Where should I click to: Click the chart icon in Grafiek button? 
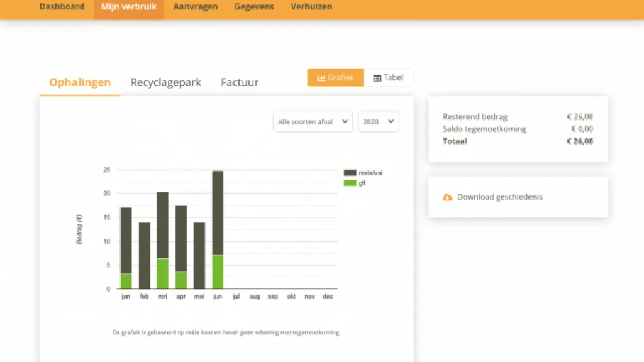point(321,78)
